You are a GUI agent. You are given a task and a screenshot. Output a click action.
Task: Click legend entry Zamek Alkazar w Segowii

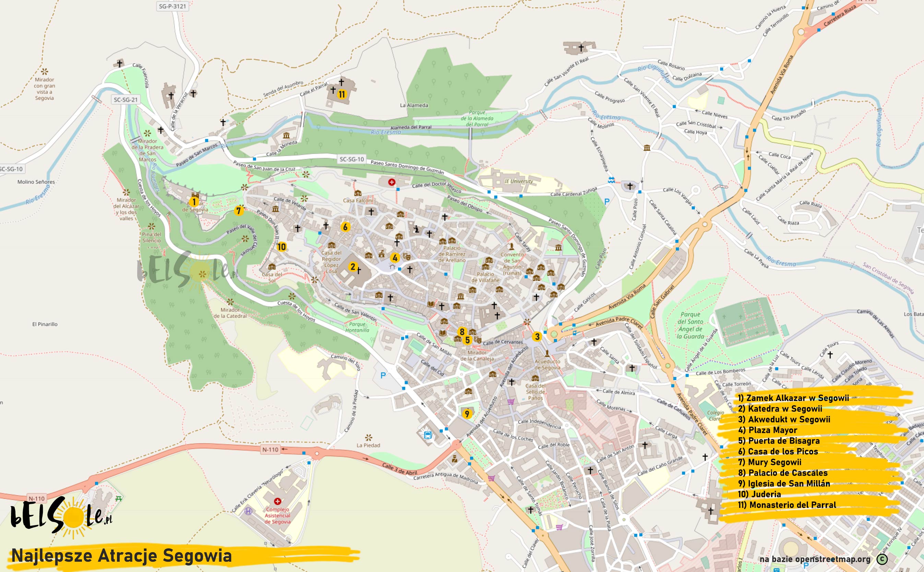tap(793, 398)
